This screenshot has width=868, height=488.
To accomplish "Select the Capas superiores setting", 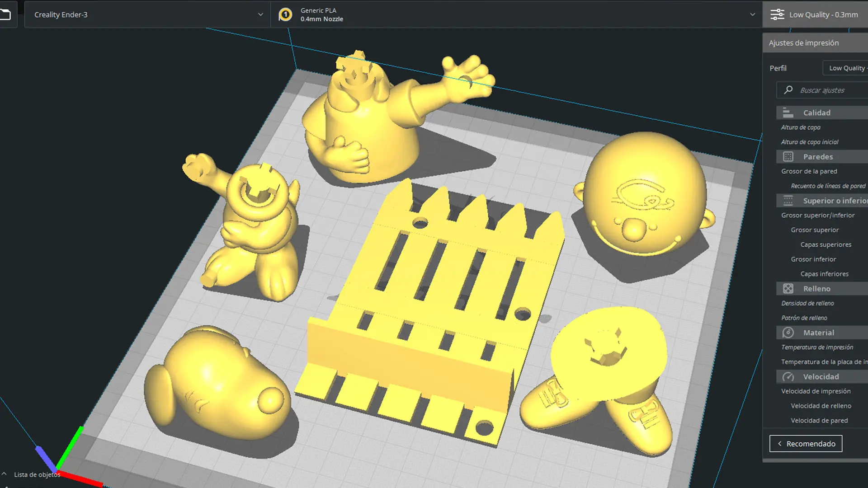I will point(826,244).
